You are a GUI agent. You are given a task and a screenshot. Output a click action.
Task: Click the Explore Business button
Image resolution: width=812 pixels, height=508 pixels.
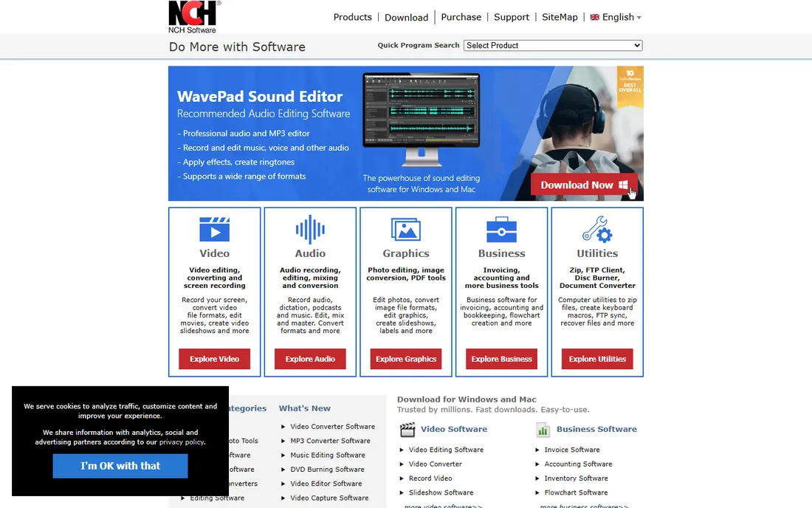pos(501,359)
